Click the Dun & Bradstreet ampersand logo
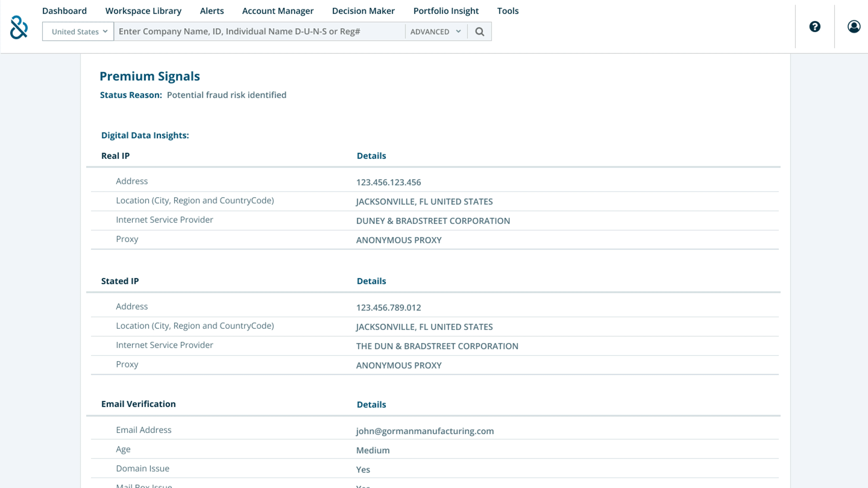 [19, 27]
